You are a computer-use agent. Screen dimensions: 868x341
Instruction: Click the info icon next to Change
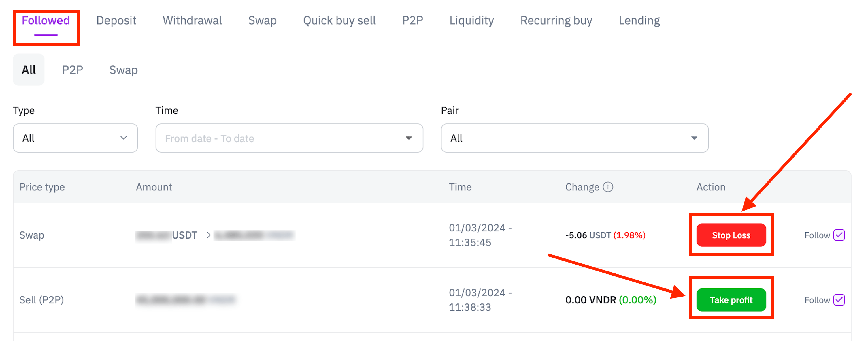(x=608, y=187)
